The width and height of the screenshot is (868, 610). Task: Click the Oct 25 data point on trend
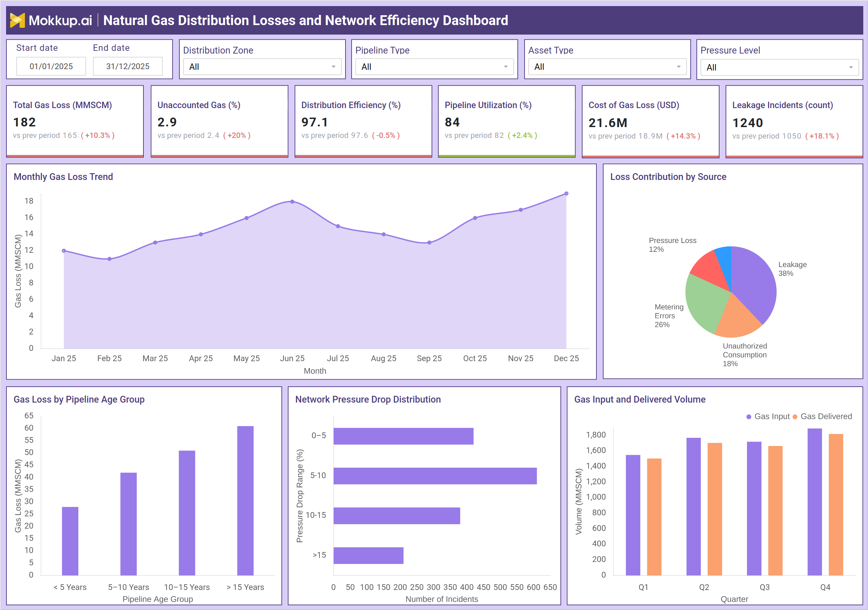point(475,218)
